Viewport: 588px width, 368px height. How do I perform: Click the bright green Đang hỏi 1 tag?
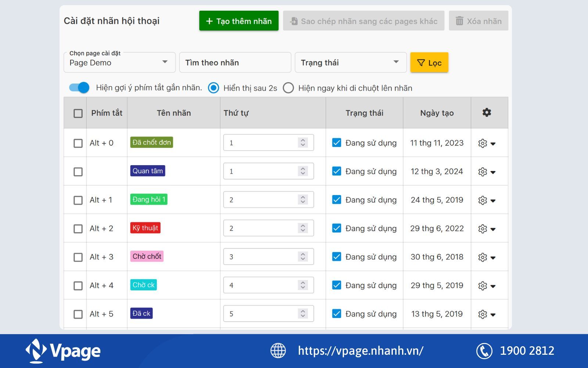[x=148, y=199]
